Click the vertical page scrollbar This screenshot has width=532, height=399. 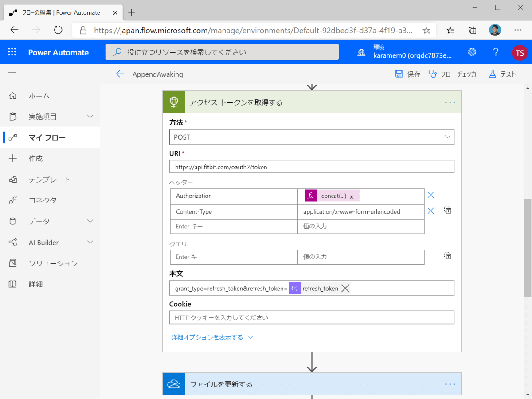click(528, 248)
